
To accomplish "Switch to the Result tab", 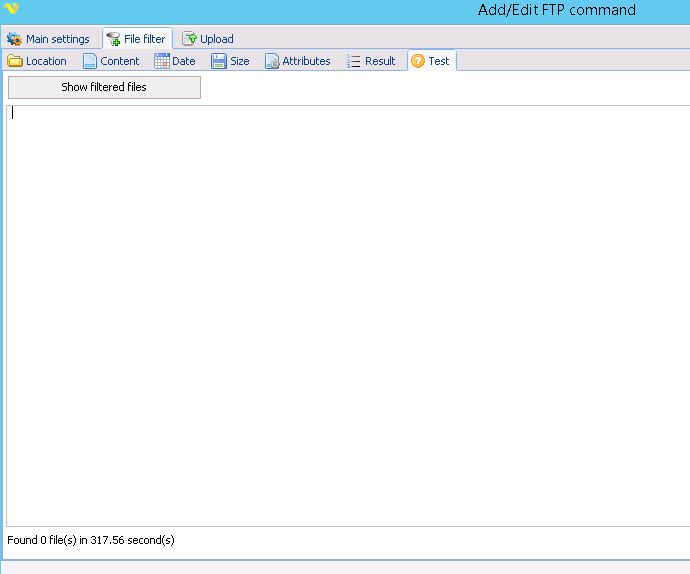I will click(380, 61).
